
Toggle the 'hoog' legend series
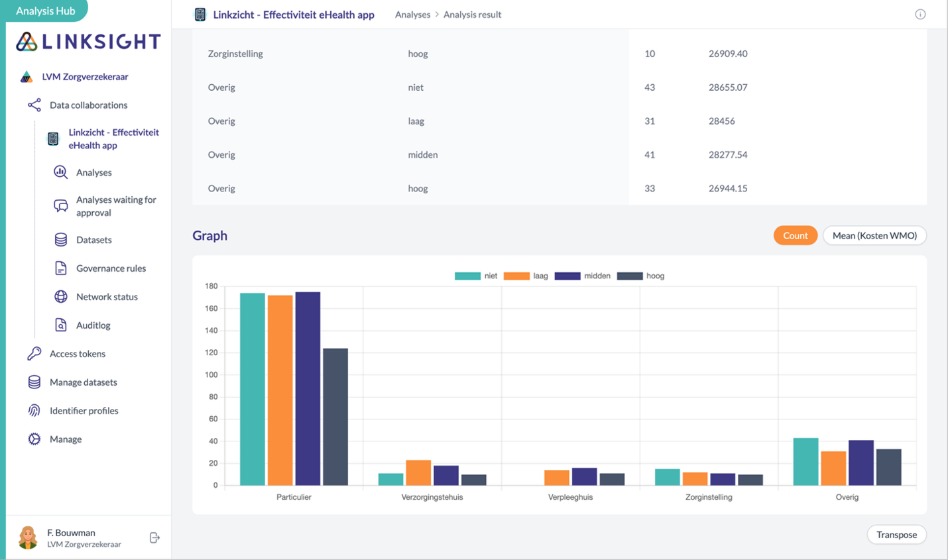(x=640, y=276)
